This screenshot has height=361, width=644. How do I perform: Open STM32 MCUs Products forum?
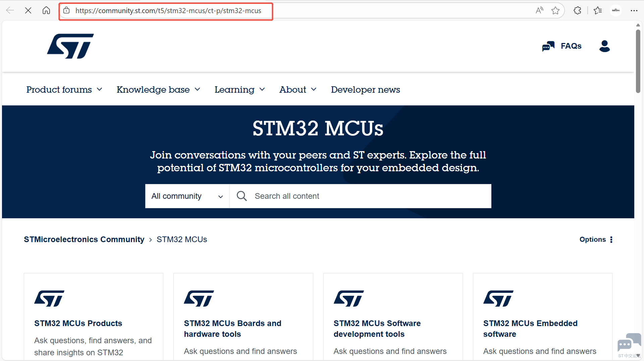(78, 323)
